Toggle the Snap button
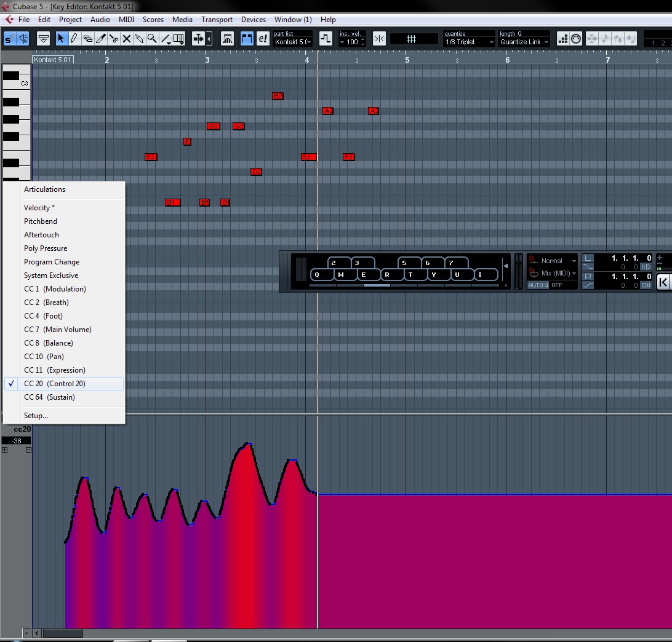The width and height of the screenshot is (672, 642). click(379, 39)
